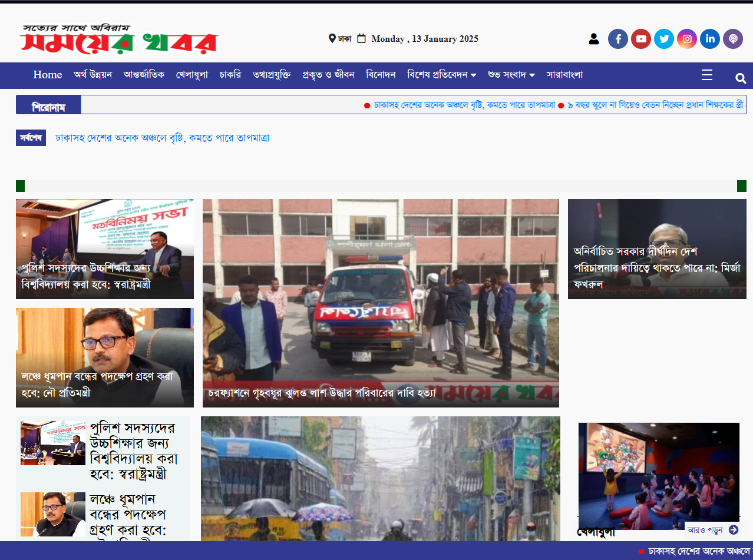This screenshot has height=560, width=753.
Task: Open the hamburger menu icon
Action: [707, 75]
